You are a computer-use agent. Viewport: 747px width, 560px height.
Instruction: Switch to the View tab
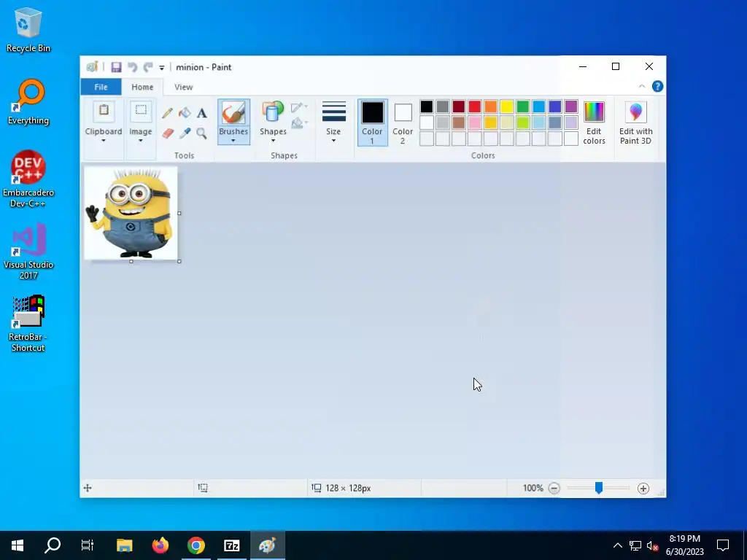click(x=183, y=87)
